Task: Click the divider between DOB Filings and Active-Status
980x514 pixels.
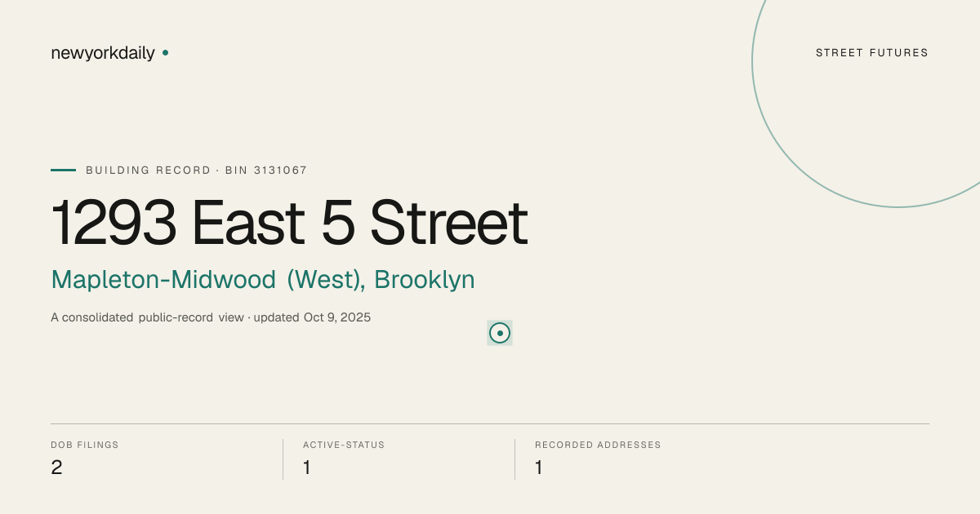Action: coord(283,459)
